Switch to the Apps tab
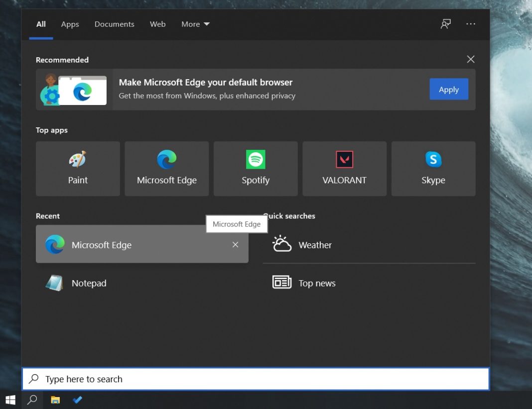This screenshot has height=409, width=532. point(70,24)
